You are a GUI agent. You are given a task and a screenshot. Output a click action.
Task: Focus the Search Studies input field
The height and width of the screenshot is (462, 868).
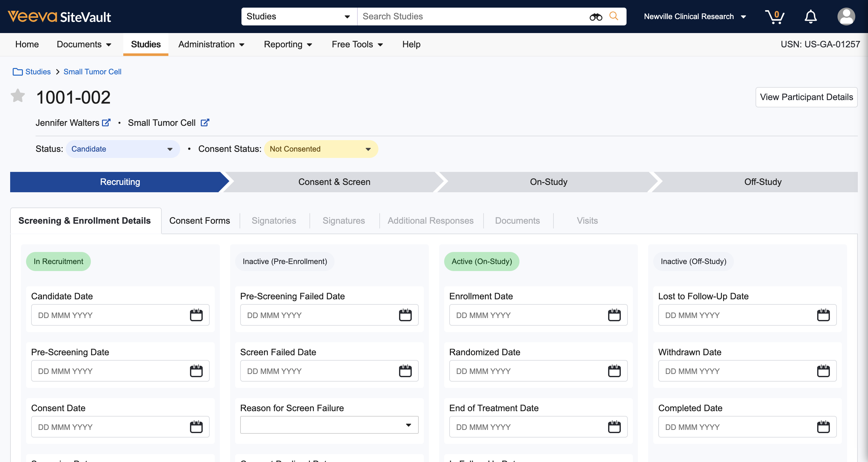coord(472,17)
